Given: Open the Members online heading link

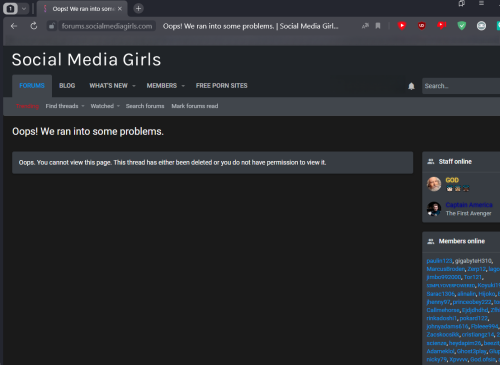Looking at the screenshot, I should (x=462, y=241).
